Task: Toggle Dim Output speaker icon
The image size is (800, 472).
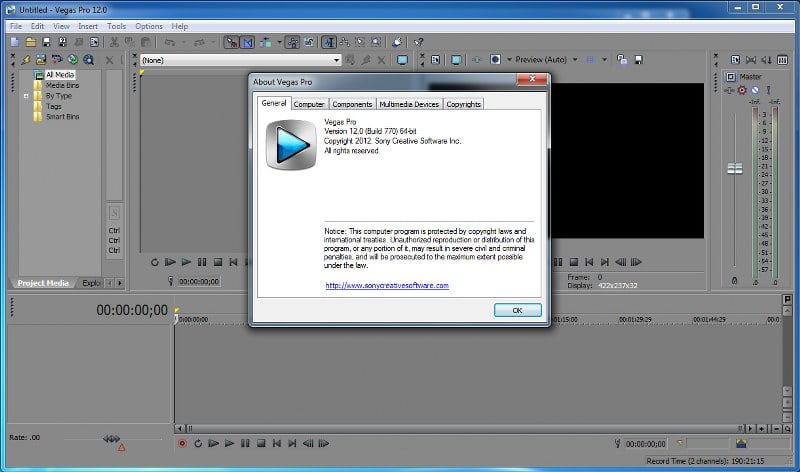Action: pyautogui.click(x=766, y=60)
